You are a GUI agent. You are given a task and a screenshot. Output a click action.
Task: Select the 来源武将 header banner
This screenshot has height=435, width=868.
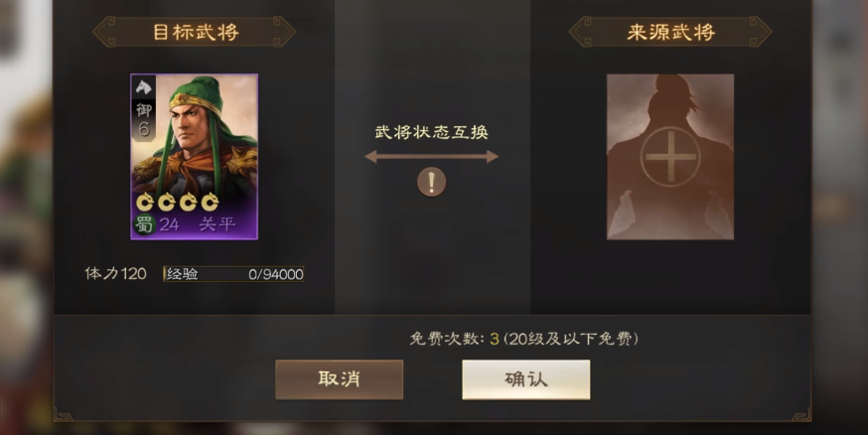tap(670, 32)
